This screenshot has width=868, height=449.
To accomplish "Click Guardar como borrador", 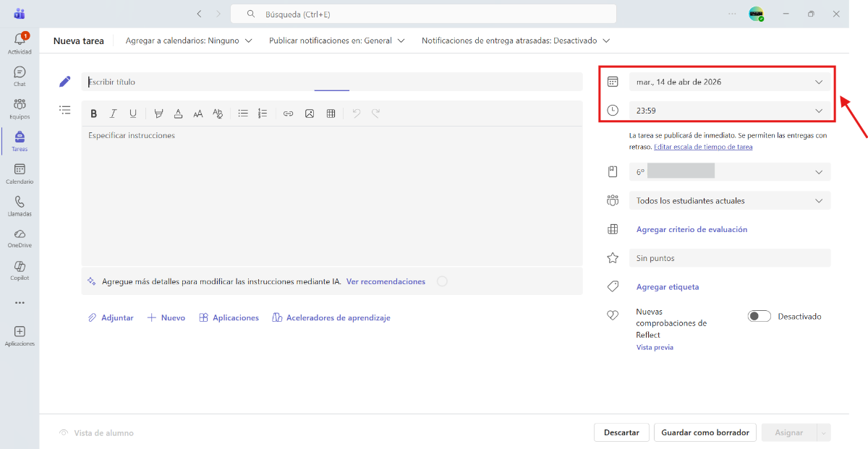I will click(705, 433).
